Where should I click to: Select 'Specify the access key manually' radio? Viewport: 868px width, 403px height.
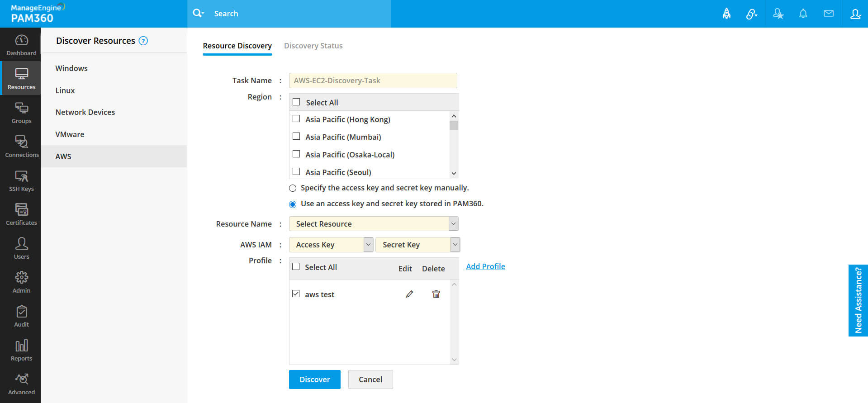pyautogui.click(x=293, y=188)
